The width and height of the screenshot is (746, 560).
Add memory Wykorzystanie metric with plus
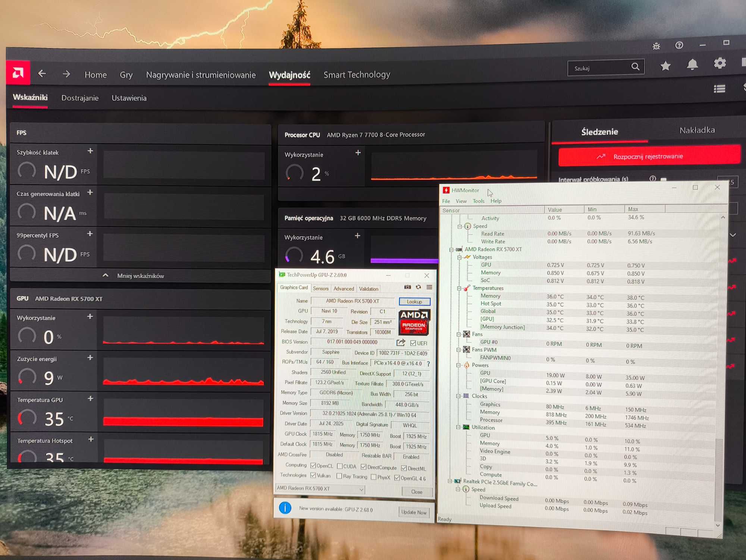tap(358, 236)
